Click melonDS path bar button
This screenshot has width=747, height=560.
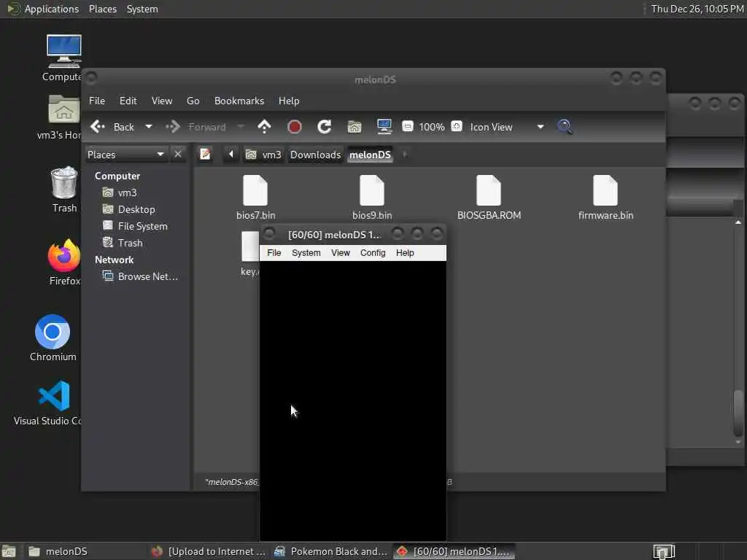click(x=370, y=155)
